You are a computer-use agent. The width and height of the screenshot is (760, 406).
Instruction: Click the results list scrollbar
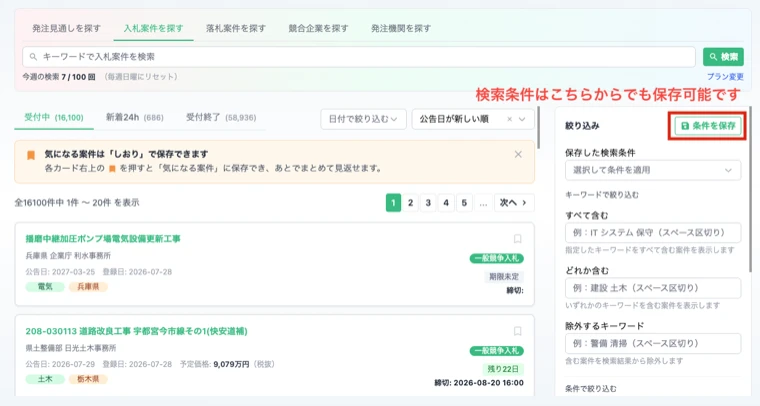click(x=538, y=127)
